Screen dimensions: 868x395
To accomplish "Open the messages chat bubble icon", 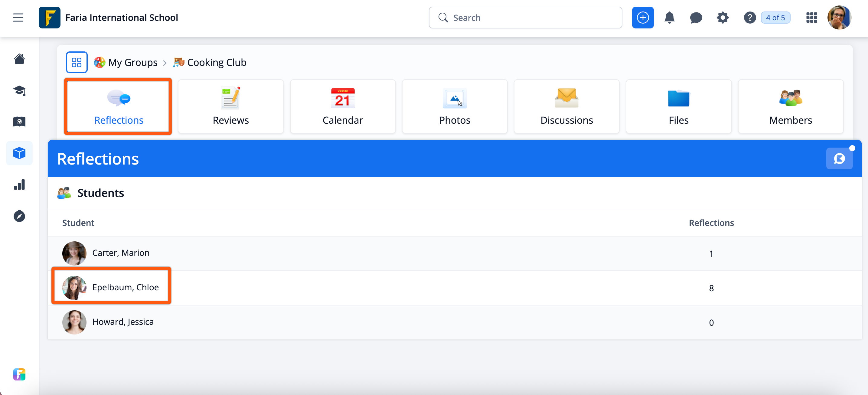I will [x=696, y=18].
